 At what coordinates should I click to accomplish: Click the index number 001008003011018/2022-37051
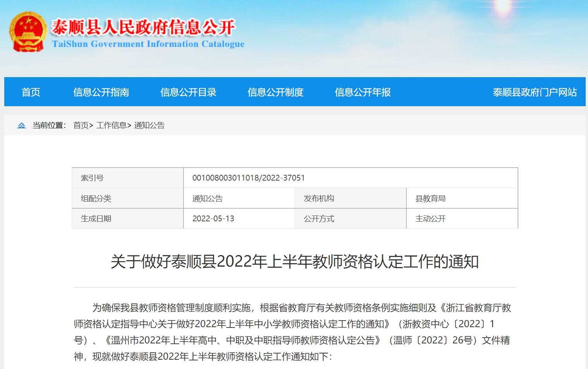248,178
